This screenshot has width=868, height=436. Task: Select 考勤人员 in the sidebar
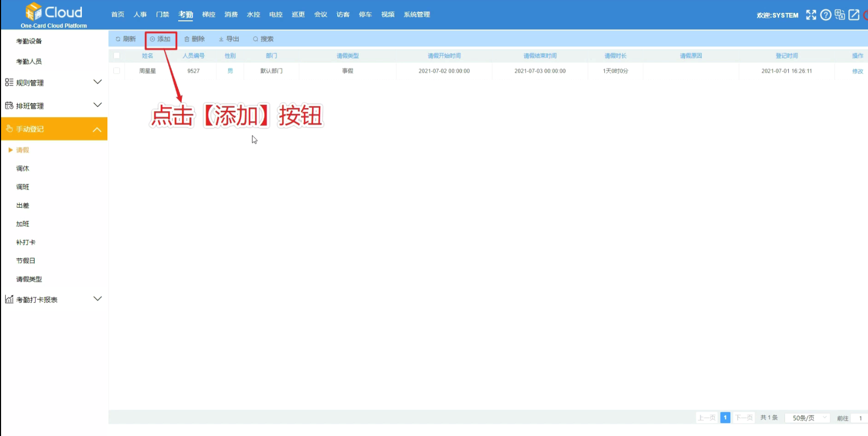[29, 61]
